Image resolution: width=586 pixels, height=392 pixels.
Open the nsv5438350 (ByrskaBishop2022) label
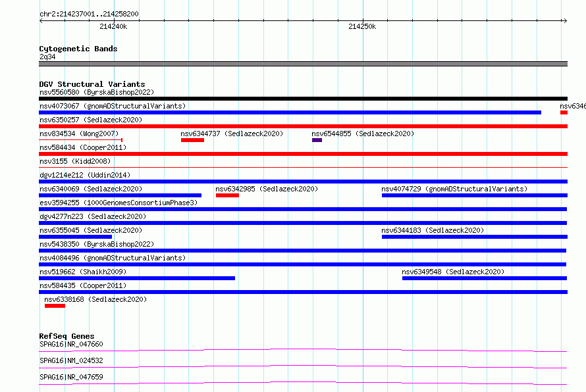click(x=97, y=244)
